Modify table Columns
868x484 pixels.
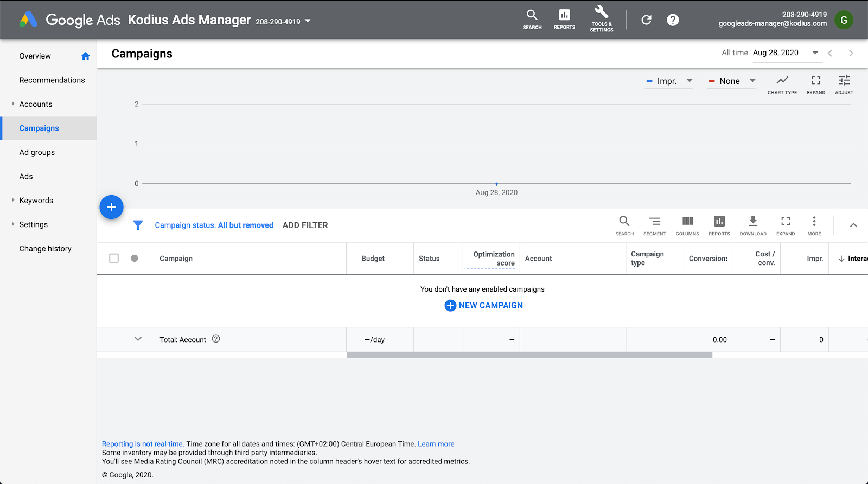tap(687, 225)
